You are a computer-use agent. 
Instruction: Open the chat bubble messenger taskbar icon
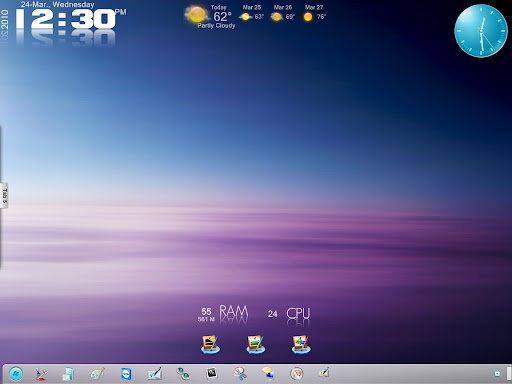(x=268, y=373)
